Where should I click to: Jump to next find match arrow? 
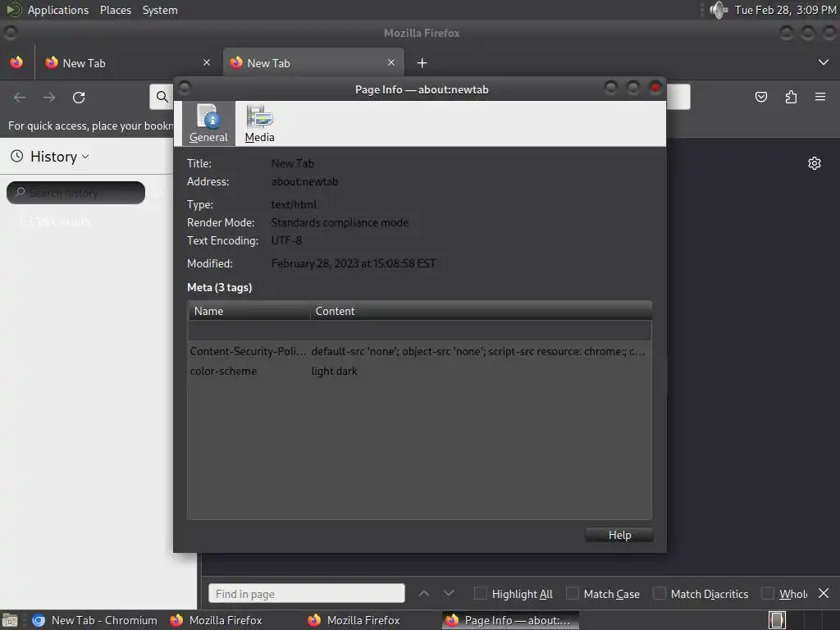click(x=449, y=594)
